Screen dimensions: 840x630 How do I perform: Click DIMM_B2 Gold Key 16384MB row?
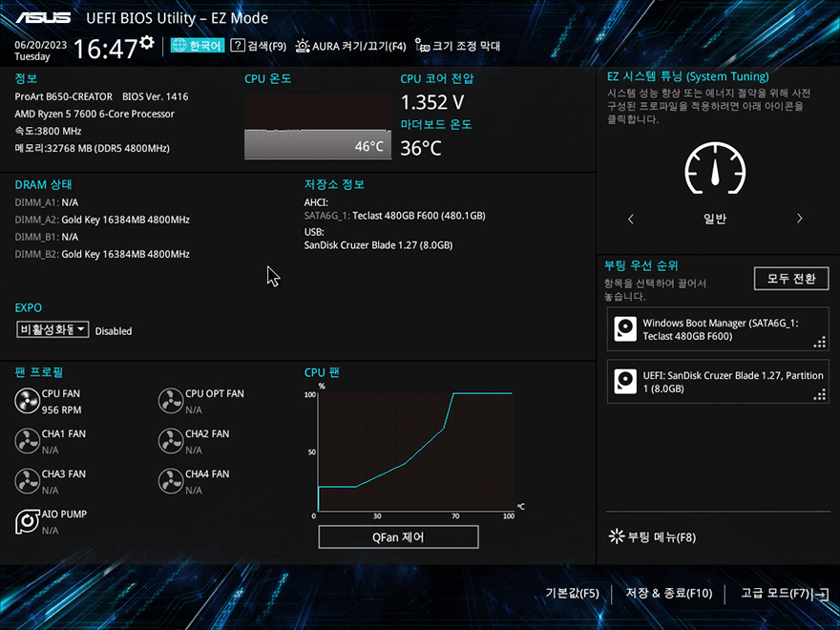(102, 254)
